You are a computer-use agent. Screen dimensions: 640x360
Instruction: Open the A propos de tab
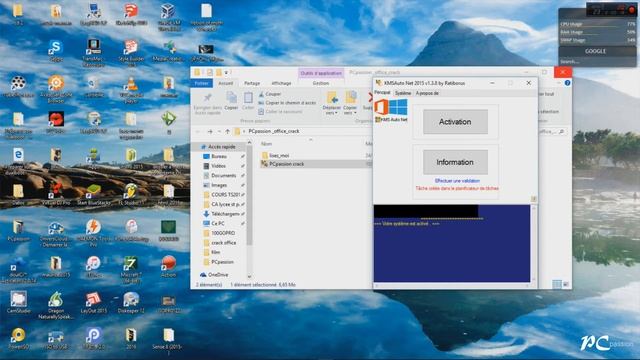pyautogui.click(x=427, y=93)
